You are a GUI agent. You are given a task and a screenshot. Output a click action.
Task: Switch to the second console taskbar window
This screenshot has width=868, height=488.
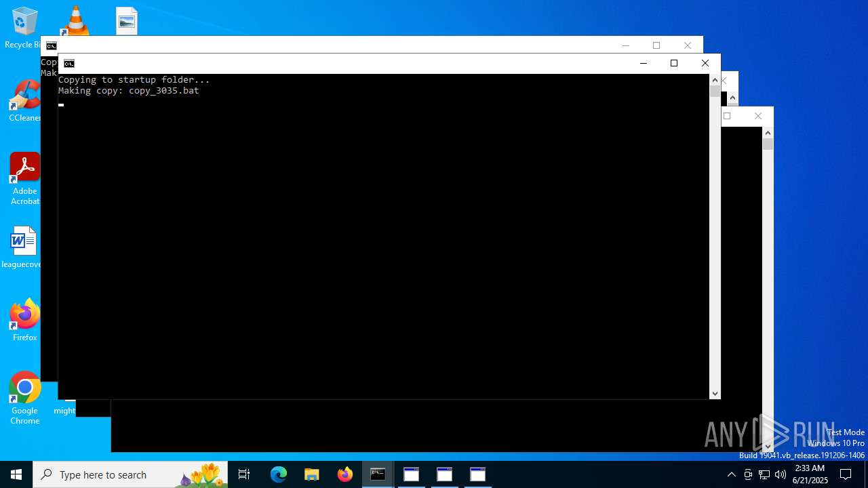coord(412,474)
